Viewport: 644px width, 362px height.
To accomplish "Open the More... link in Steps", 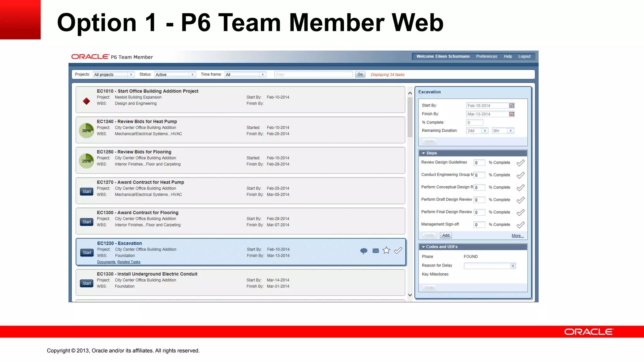I will [x=518, y=236].
